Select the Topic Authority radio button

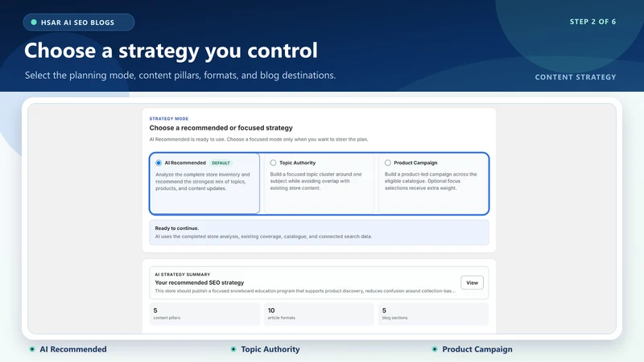(273, 163)
